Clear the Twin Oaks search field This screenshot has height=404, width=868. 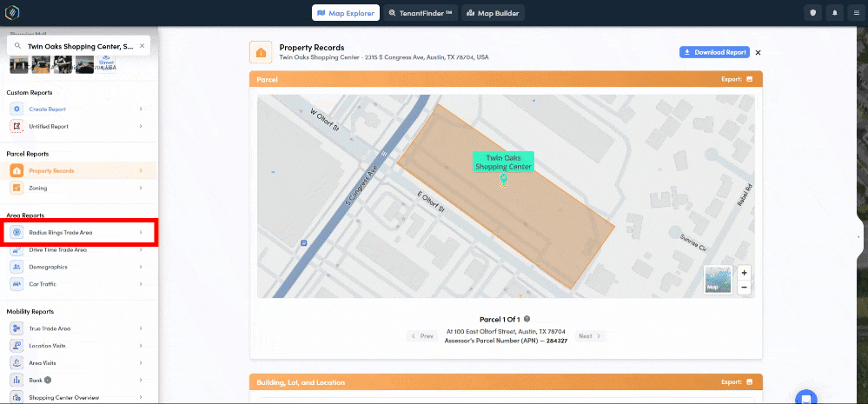[x=142, y=47]
